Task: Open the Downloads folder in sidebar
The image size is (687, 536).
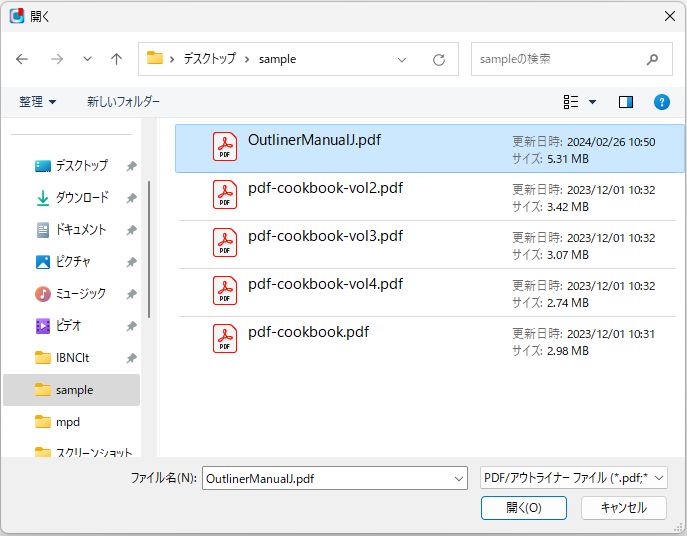Action: [82, 198]
